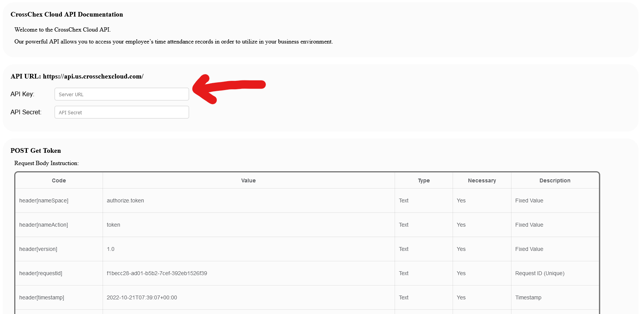Click the 'Our powerful API allows you' sentence
Screen dimensions: 644x314
(x=174, y=42)
